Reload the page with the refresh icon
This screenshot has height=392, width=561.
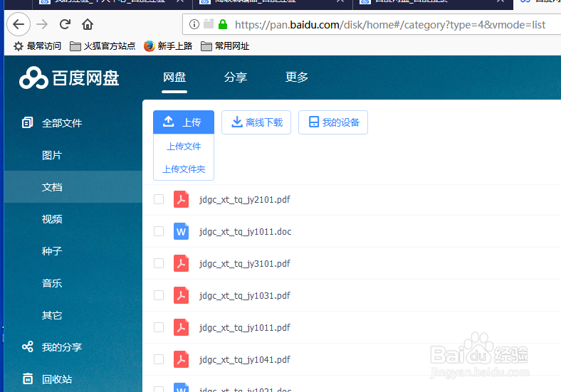coord(65,24)
